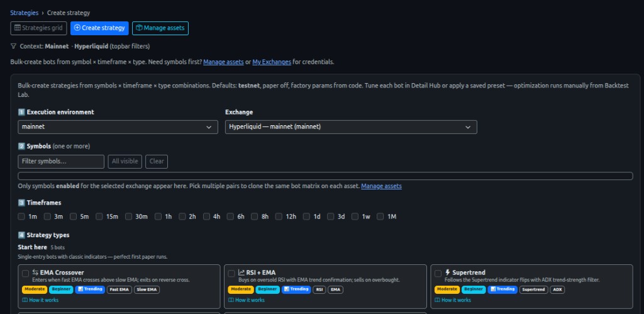Image resolution: width=644 pixels, height=314 pixels.
Task: Open How it works for RSI + EMA
Action: tap(247, 300)
